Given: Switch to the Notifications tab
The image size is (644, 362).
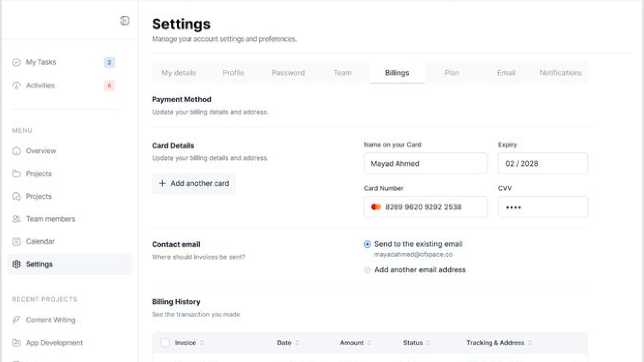Looking at the screenshot, I should [x=560, y=73].
